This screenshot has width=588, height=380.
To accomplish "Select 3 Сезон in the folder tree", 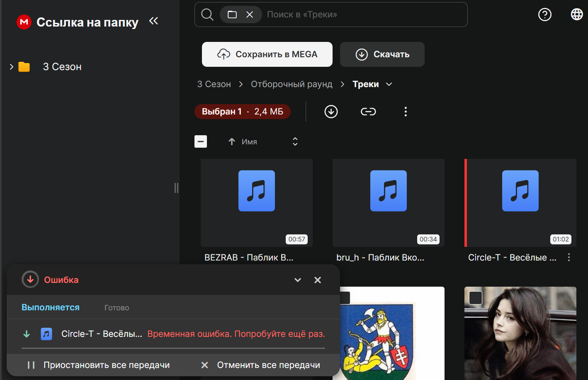I will tap(62, 67).
